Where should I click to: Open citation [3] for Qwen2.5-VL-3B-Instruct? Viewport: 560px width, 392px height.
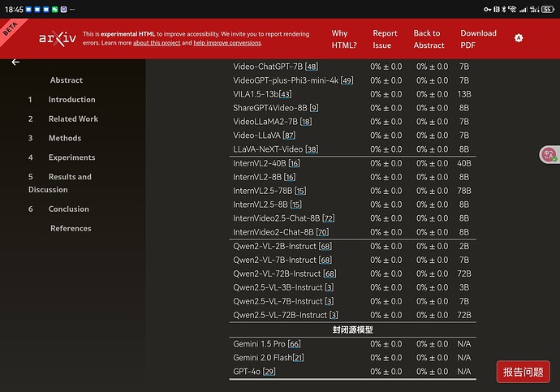(330, 287)
